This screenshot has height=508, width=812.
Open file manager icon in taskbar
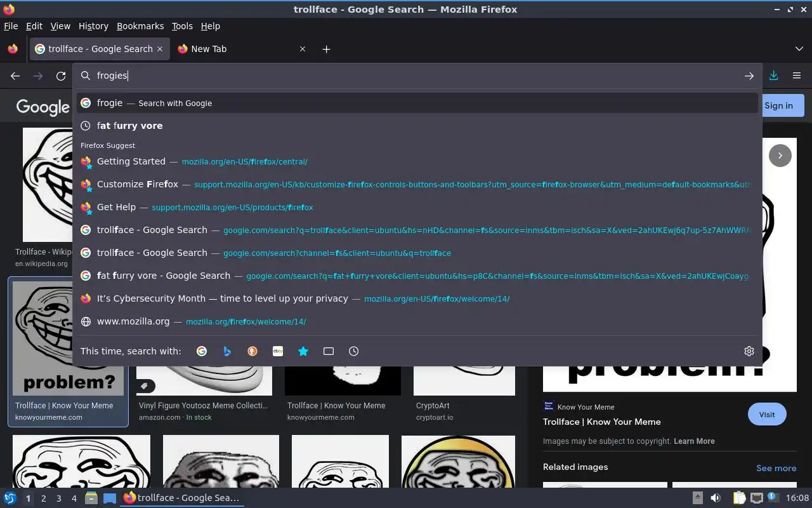coord(91,498)
